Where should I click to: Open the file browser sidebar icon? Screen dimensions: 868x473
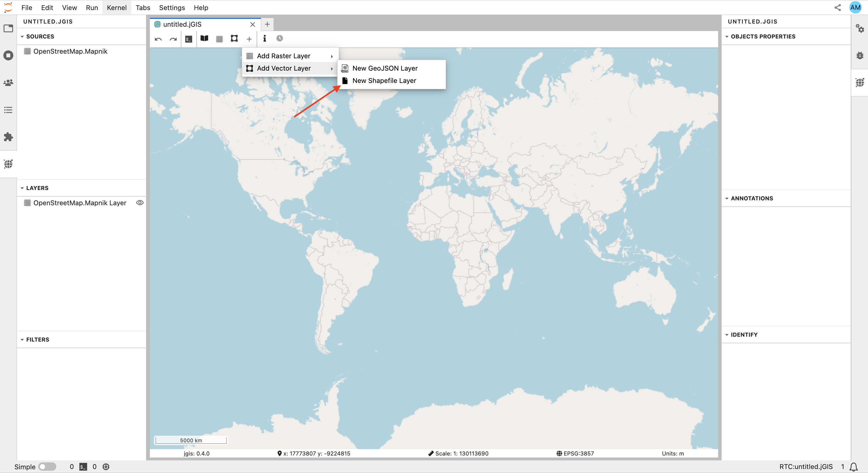8,28
